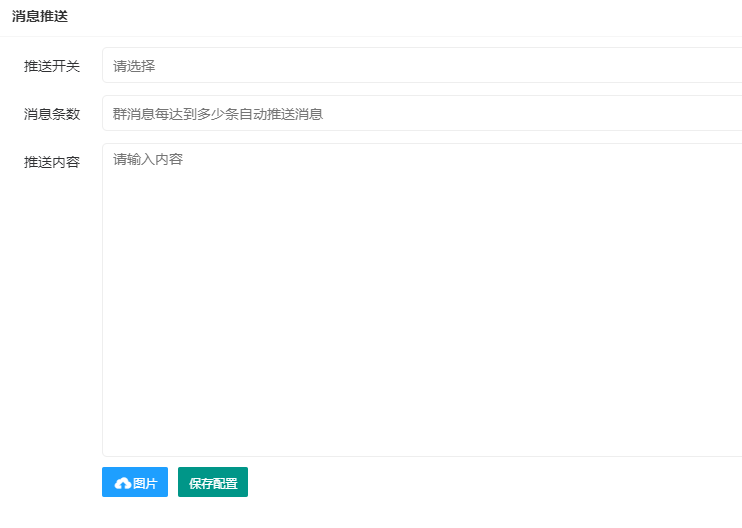Open the 推送开关 select dropdown
The width and height of the screenshot is (742, 528).
(422, 65)
